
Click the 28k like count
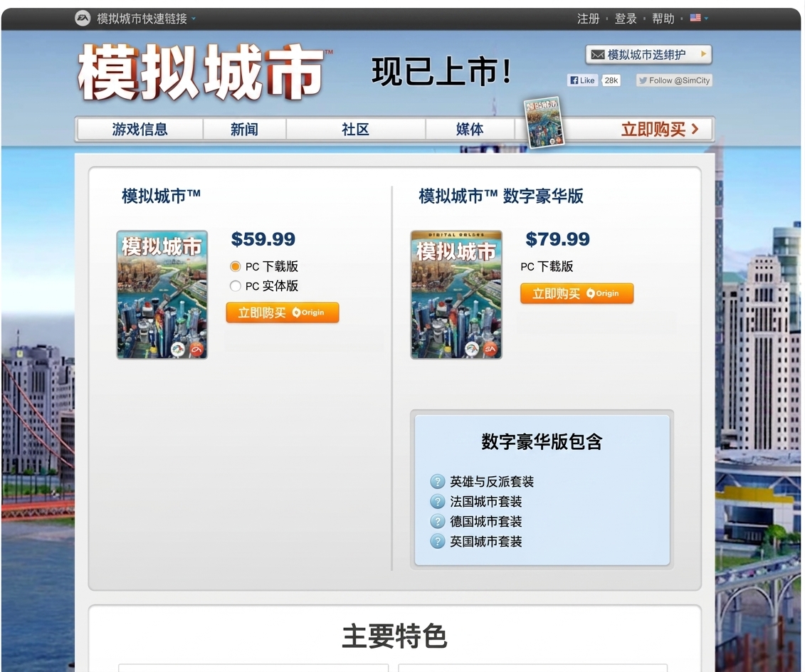click(x=611, y=80)
